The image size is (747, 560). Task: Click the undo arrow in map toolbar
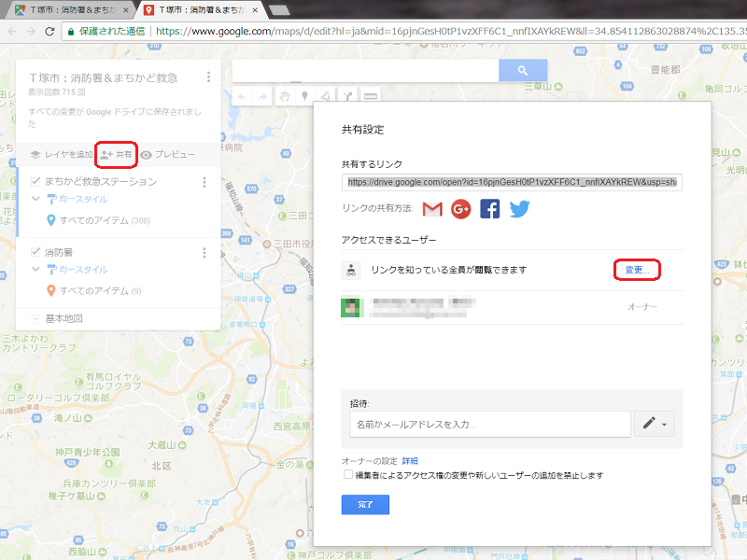pos(242,97)
